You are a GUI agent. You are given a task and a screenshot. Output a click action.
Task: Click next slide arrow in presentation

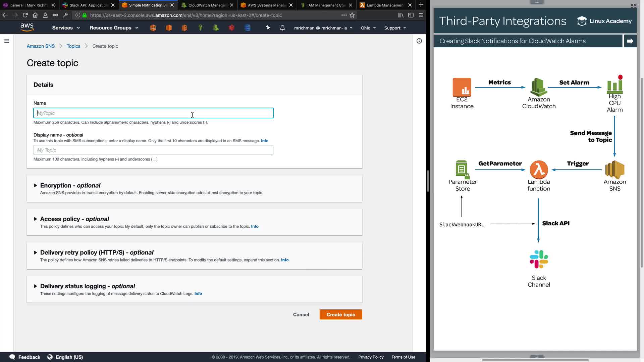pos(630,41)
